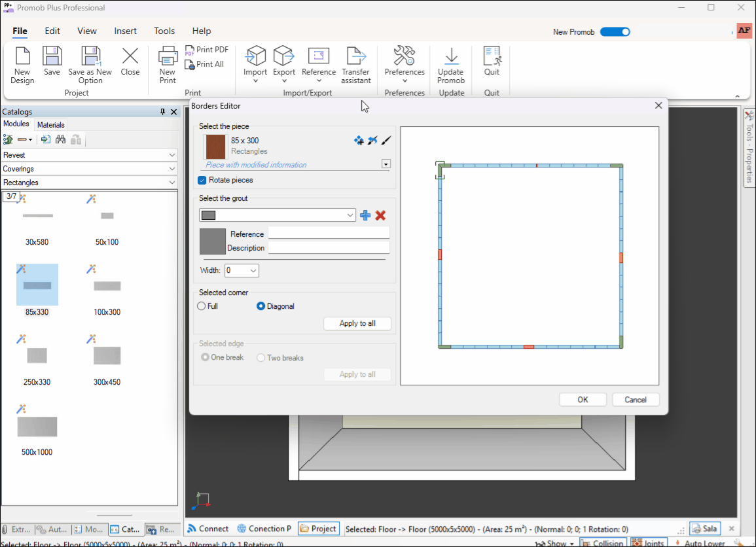Close the current project via Close icon
This screenshot has height=547, width=756.
pyautogui.click(x=130, y=62)
